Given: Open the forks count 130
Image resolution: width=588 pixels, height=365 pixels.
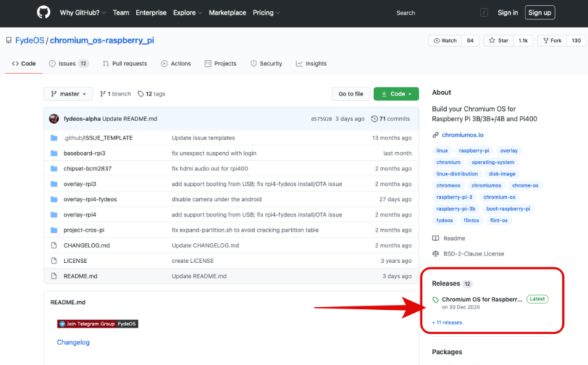Looking at the screenshot, I should [576, 40].
